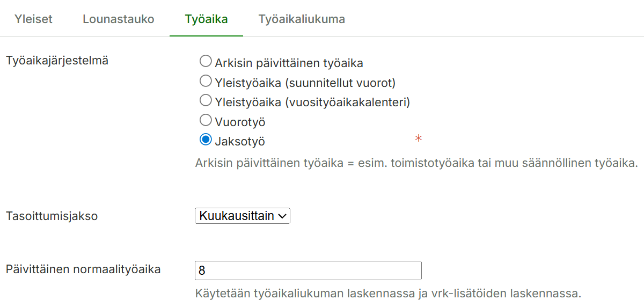
Task: Focus the Päivittäinen normaalityöaika input field
Action: 308,271
